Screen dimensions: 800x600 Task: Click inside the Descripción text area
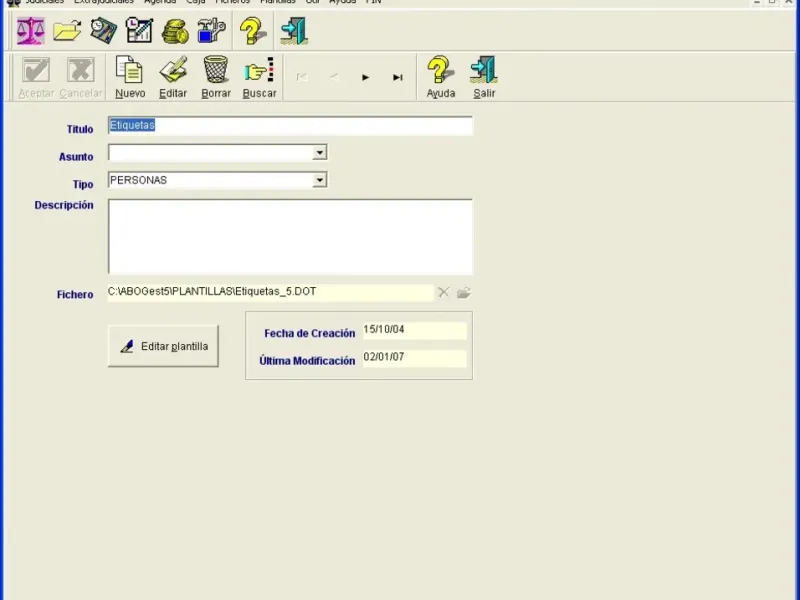tap(290, 237)
